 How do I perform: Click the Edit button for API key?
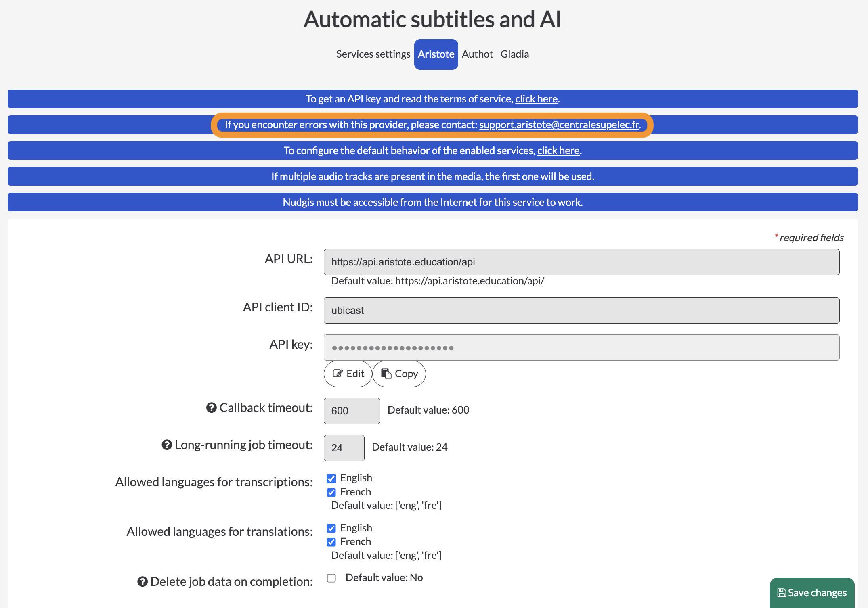(x=348, y=374)
